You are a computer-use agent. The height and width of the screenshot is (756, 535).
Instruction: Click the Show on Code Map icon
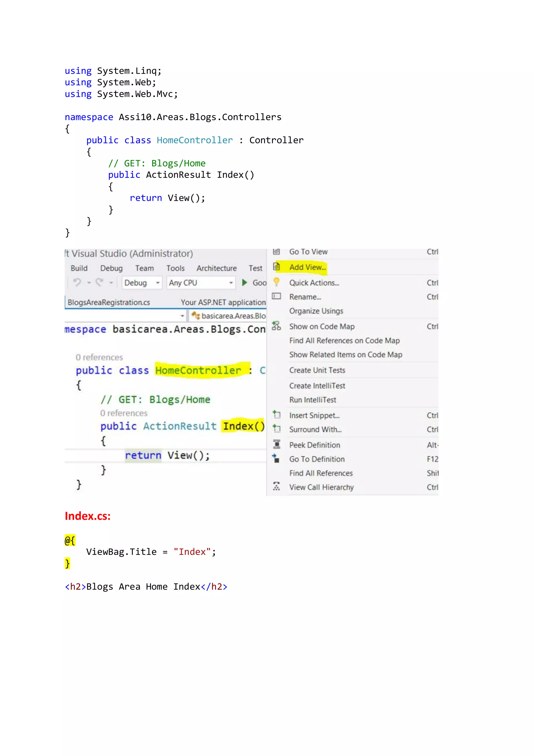(x=276, y=326)
